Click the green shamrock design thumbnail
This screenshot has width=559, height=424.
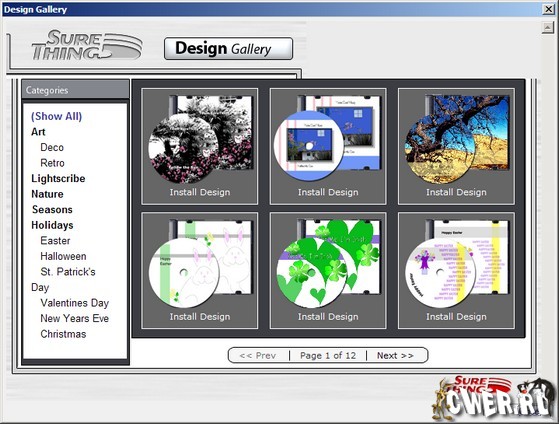pos(328,264)
